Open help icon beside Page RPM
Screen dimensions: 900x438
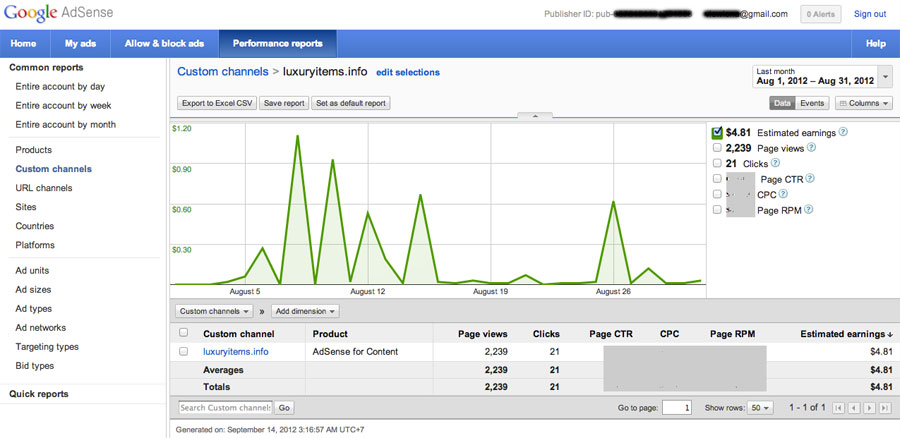809,210
